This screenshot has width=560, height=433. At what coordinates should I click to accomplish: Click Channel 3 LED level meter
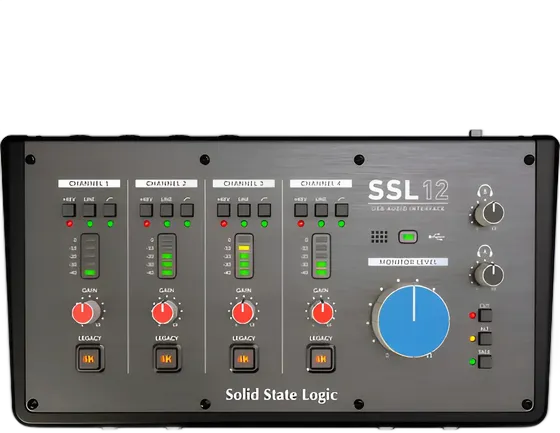tap(244, 256)
